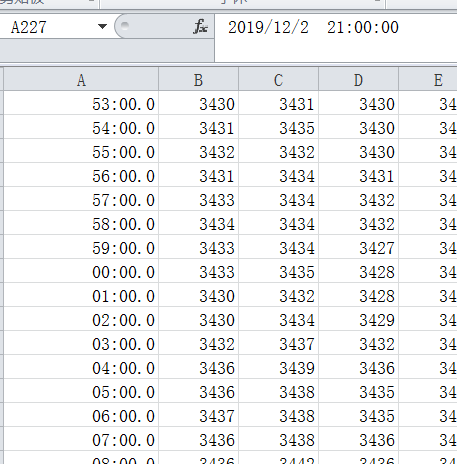Click the round handle beside the Name Box
The height and width of the screenshot is (464, 457).
coord(125,26)
